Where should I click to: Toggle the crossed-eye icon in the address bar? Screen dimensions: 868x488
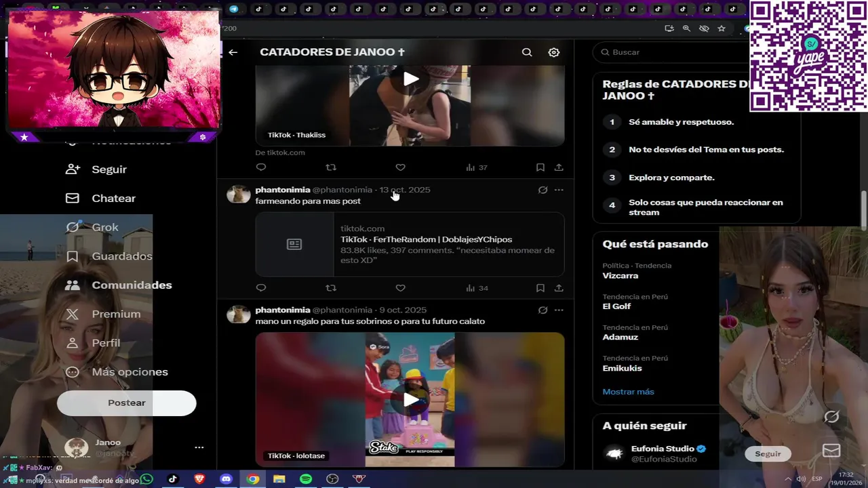704,28
